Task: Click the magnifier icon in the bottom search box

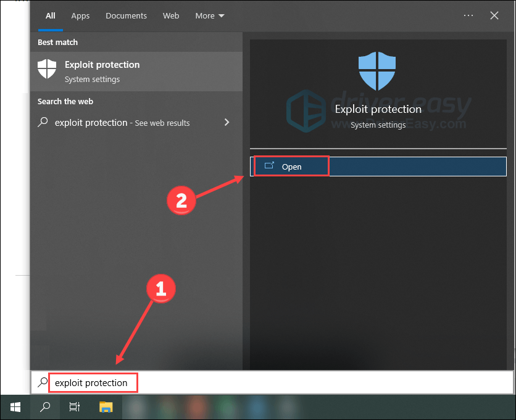Action: point(41,382)
